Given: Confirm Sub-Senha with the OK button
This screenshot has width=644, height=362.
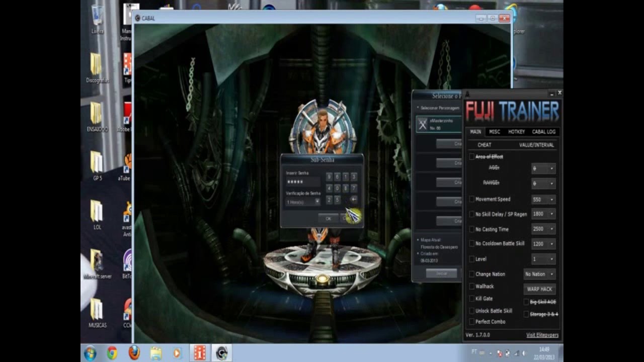Looking at the screenshot, I should [x=328, y=218].
